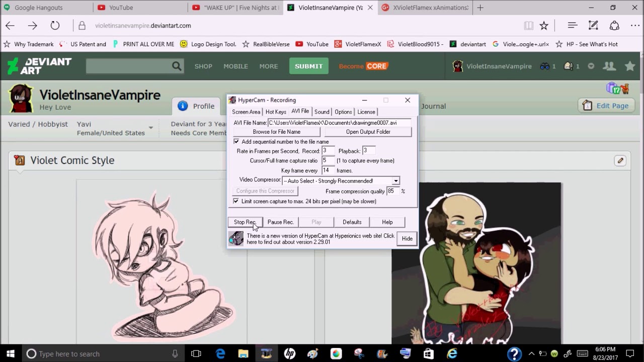Add this page to favorites via the address-bar star
The width and height of the screenshot is (644, 362).
[x=544, y=26]
